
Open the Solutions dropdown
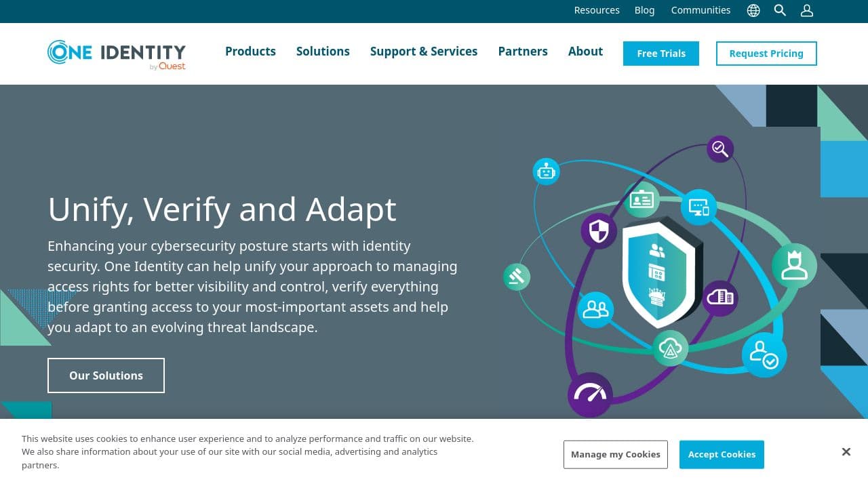pyautogui.click(x=323, y=52)
